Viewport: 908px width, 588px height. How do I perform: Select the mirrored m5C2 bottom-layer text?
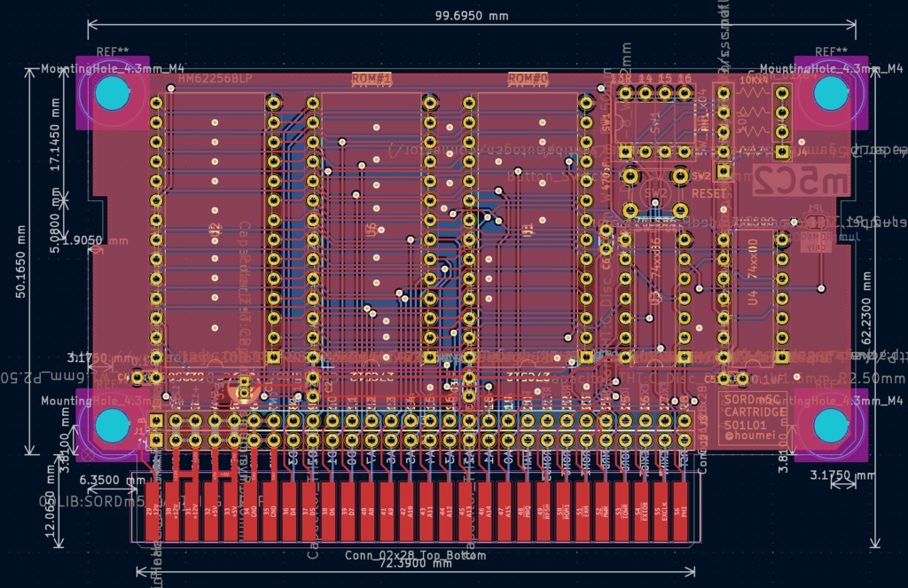pyautogui.click(x=802, y=180)
